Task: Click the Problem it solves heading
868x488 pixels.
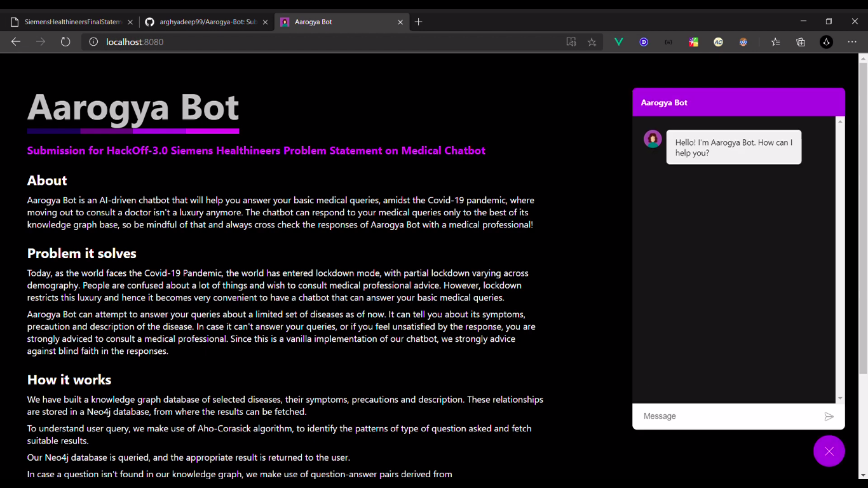Action: [x=82, y=254]
